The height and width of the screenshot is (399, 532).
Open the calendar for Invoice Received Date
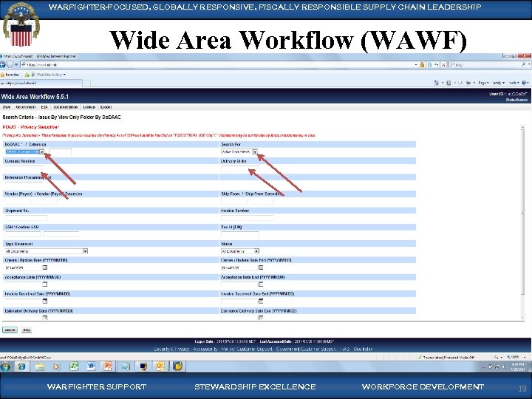(45, 301)
